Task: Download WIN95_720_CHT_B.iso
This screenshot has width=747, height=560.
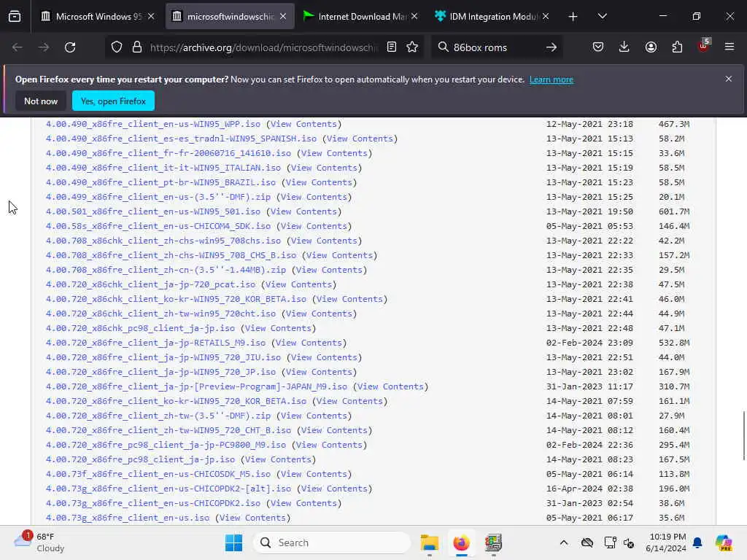Action: [169, 430]
